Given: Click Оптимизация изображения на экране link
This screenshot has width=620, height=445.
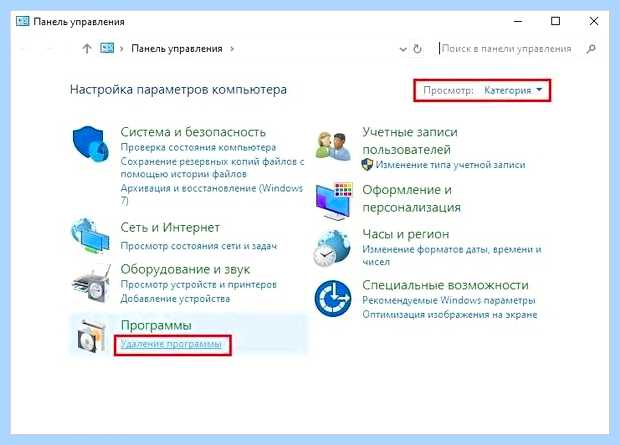Looking at the screenshot, I should 450,314.
